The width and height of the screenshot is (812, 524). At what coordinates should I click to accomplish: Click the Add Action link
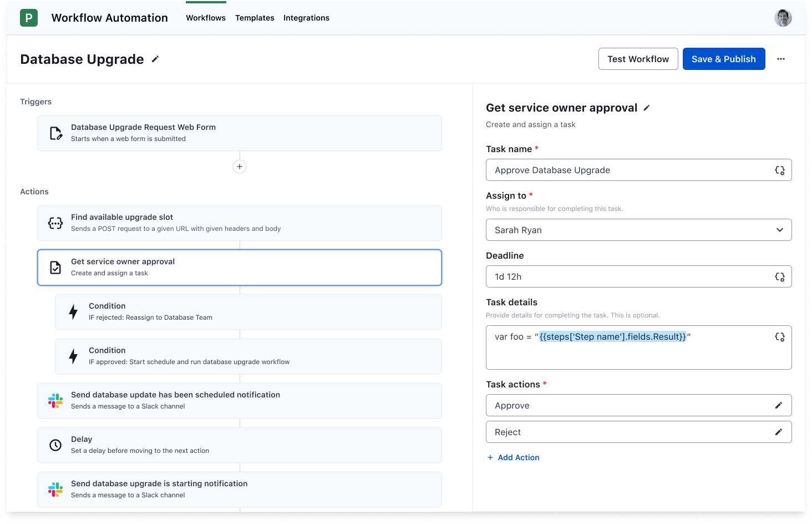(513, 457)
